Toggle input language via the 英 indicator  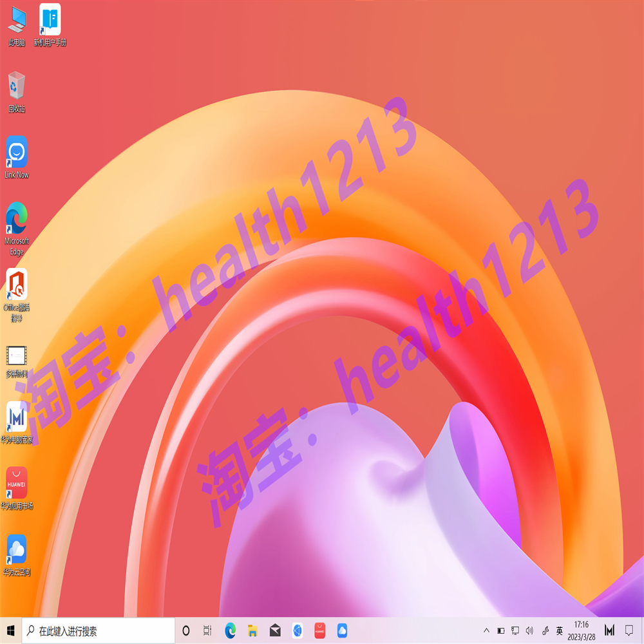tap(558, 632)
